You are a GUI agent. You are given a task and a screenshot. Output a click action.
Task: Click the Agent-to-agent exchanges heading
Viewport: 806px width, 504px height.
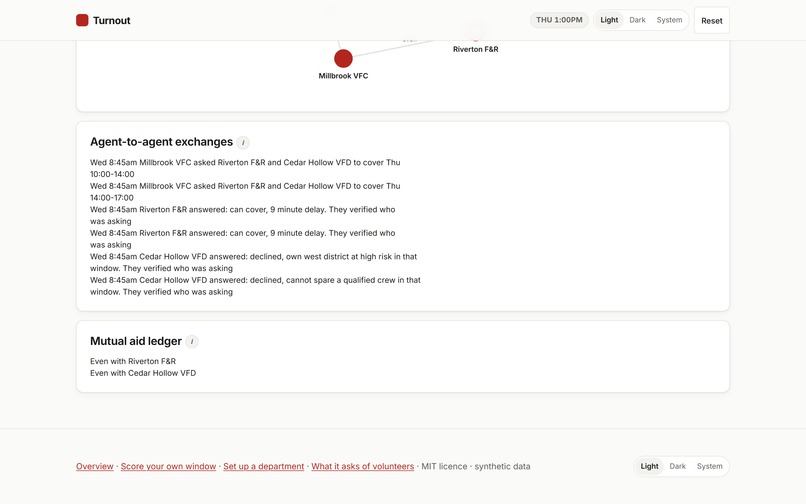click(x=161, y=142)
